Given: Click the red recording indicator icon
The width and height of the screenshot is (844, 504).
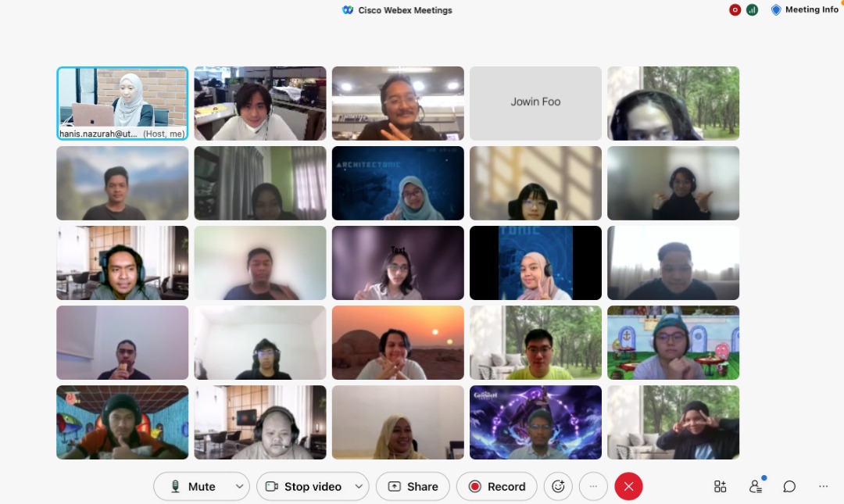Looking at the screenshot, I should [735, 10].
